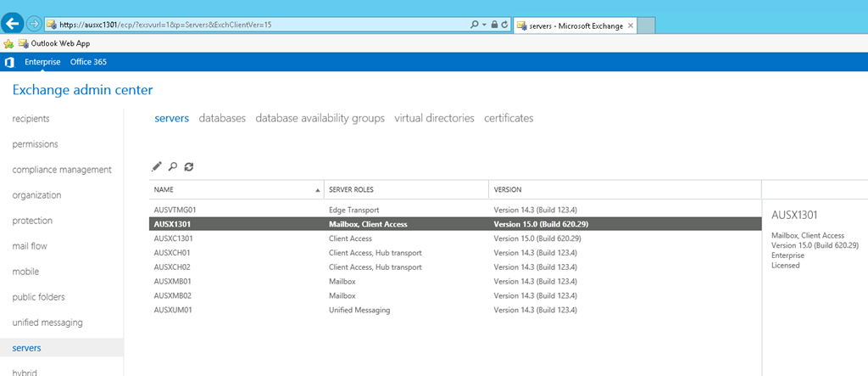The image size is (868, 376).
Task: Switch to the databases tab
Action: [222, 118]
